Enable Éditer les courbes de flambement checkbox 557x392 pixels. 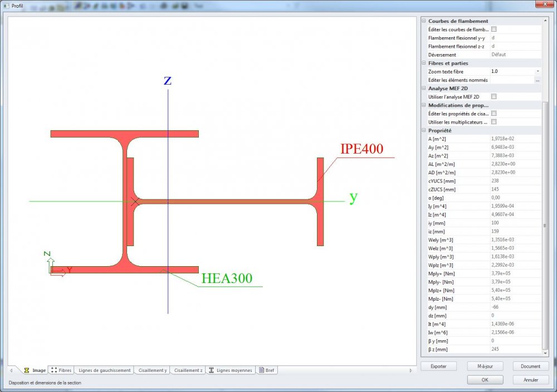[x=494, y=29]
